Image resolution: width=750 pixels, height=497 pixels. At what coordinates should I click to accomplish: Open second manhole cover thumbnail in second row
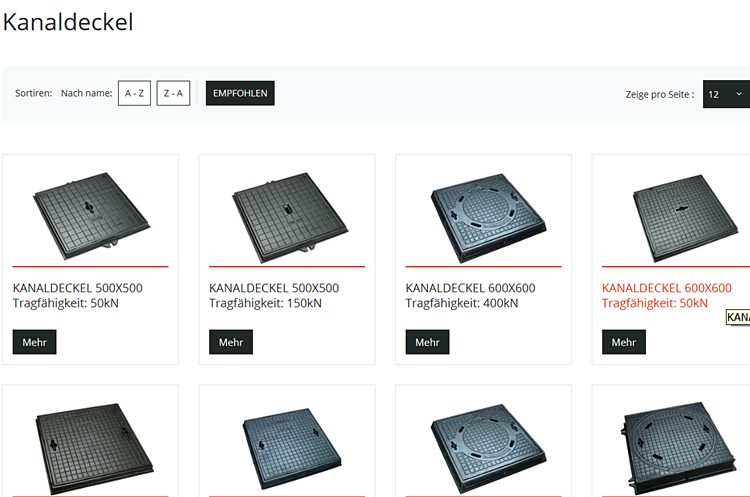point(292,448)
